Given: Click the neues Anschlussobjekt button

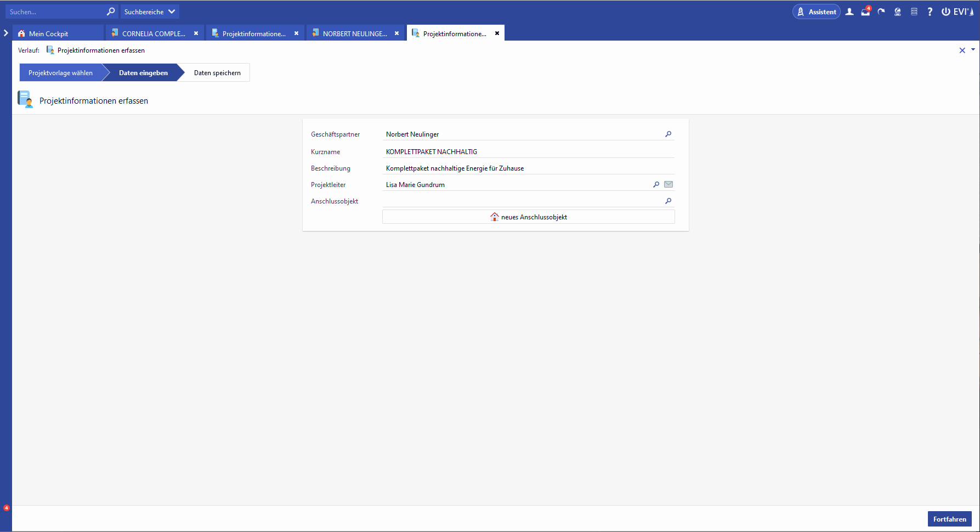Looking at the screenshot, I should click(528, 217).
